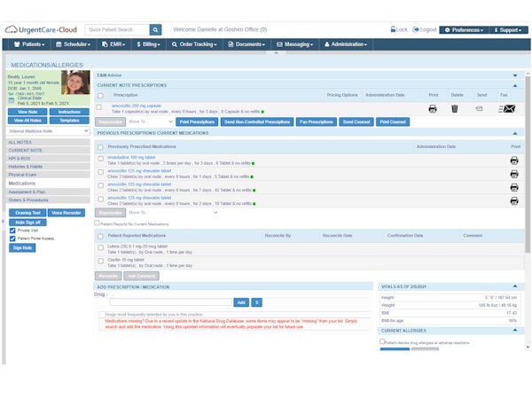Check Patient Reports No Current Medications
The height and width of the screenshot is (399, 532).
pyautogui.click(x=98, y=223)
